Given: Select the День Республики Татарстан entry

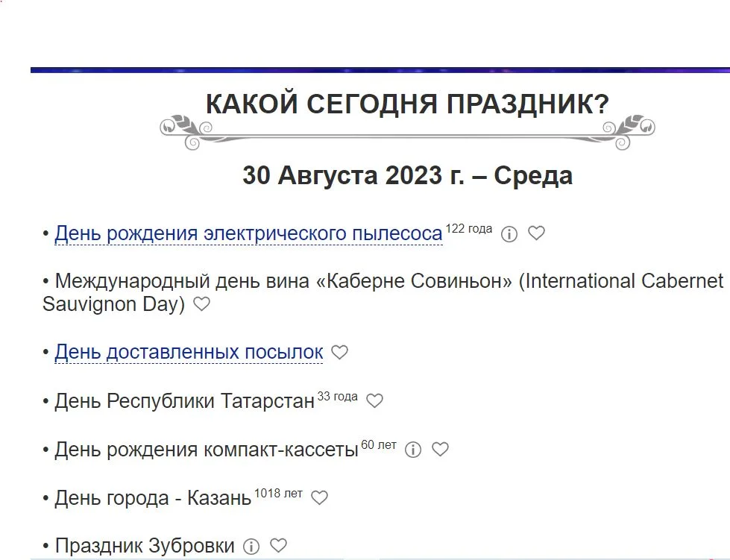Looking at the screenshot, I should [183, 400].
